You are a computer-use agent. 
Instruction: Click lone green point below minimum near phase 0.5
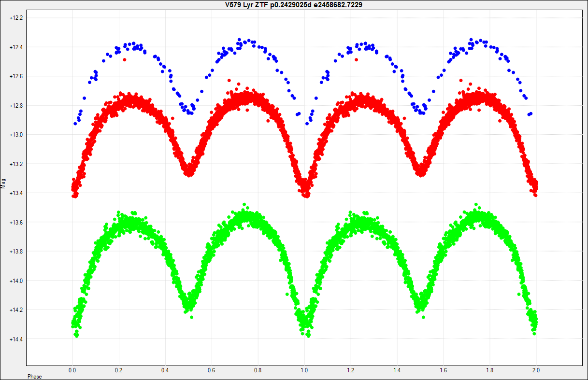click(x=192, y=317)
